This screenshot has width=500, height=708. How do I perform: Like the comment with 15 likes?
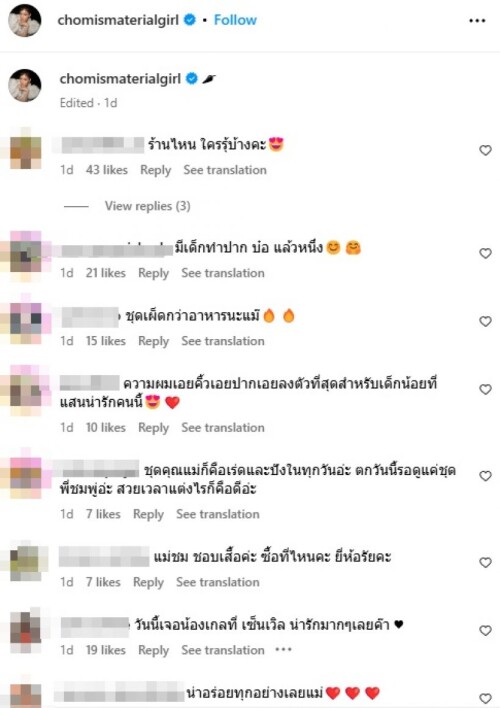[485, 321]
